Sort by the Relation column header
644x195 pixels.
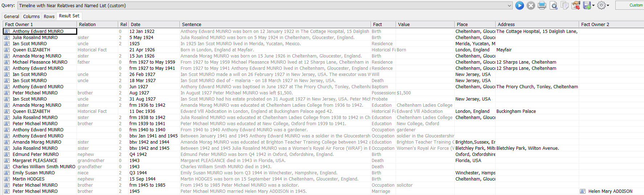pyautogui.click(x=98, y=24)
